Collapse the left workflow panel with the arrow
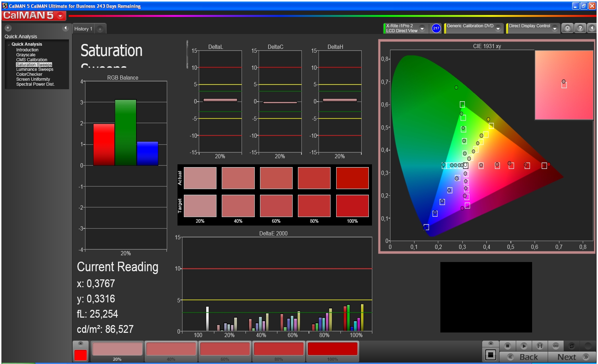598x364 pixels. point(65,28)
